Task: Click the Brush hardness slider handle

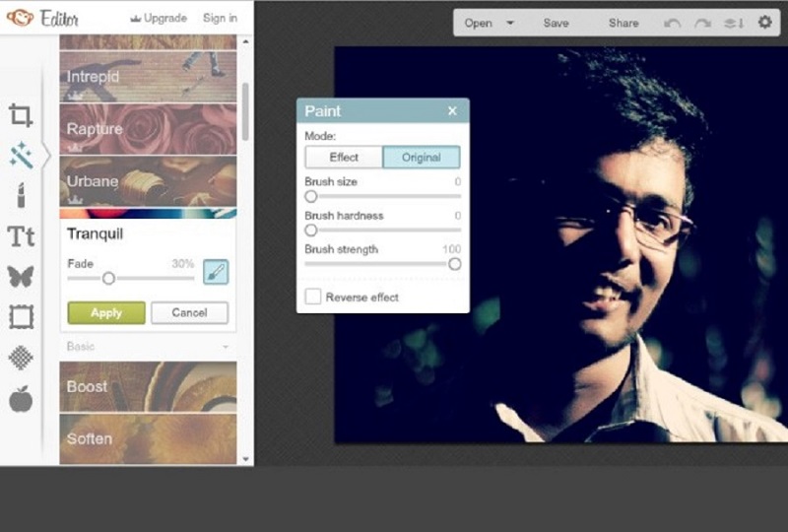Action: 311,231
